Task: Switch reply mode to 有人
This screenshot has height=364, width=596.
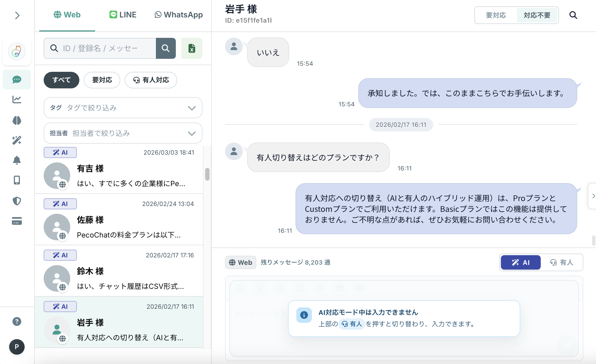Action: click(x=561, y=262)
